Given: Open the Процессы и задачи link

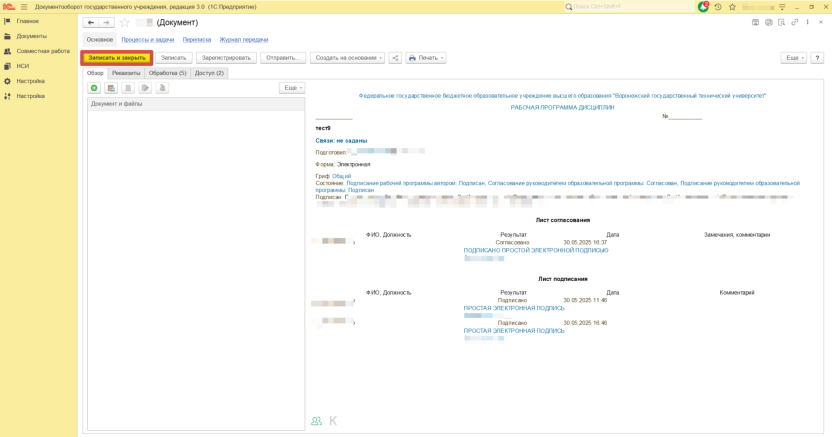Looking at the screenshot, I should [148, 40].
